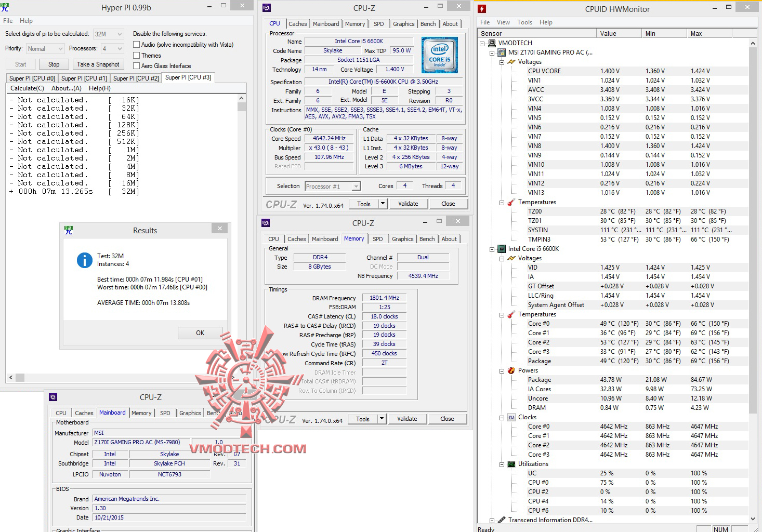This screenshot has height=532, width=762.
Task: Click the VMODTECH computer icon in HWMonitor
Action: (x=492, y=43)
